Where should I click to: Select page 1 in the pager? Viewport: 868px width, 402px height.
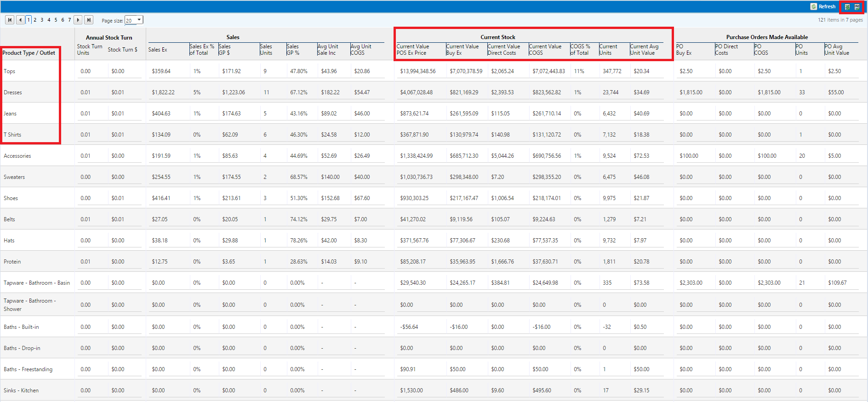coord(29,20)
